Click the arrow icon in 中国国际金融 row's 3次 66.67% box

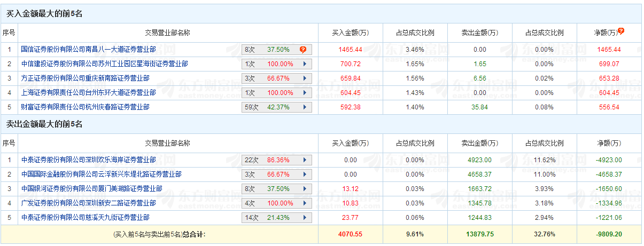305,174
